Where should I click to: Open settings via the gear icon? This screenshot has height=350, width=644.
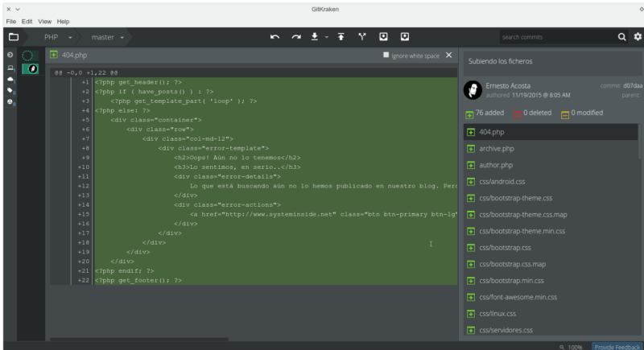pos(638,36)
